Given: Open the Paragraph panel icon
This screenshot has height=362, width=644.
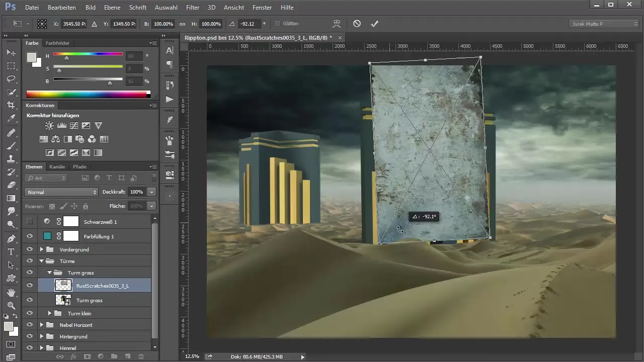Looking at the screenshot, I should [x=170, y=64].
